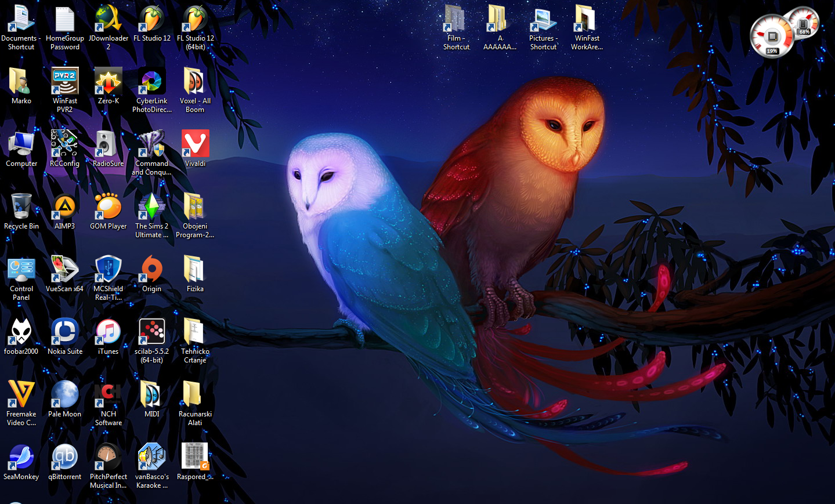This screenshot has height=504, width=835.
Task: Select the MIDI folder icon
Action: click(152, 394)
